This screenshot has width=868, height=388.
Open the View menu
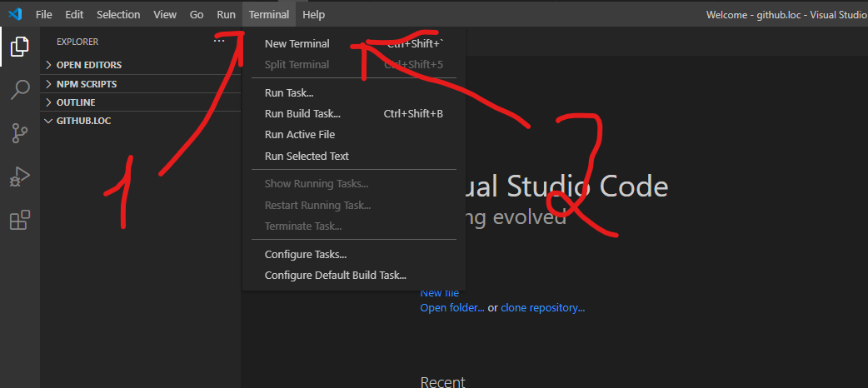tap(165, 15)
